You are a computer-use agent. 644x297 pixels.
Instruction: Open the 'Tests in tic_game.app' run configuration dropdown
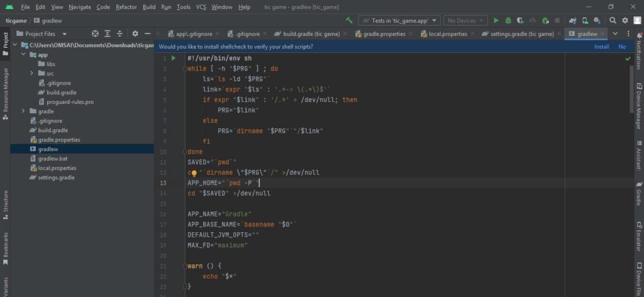pyautogui.click(x=399, y=20)
